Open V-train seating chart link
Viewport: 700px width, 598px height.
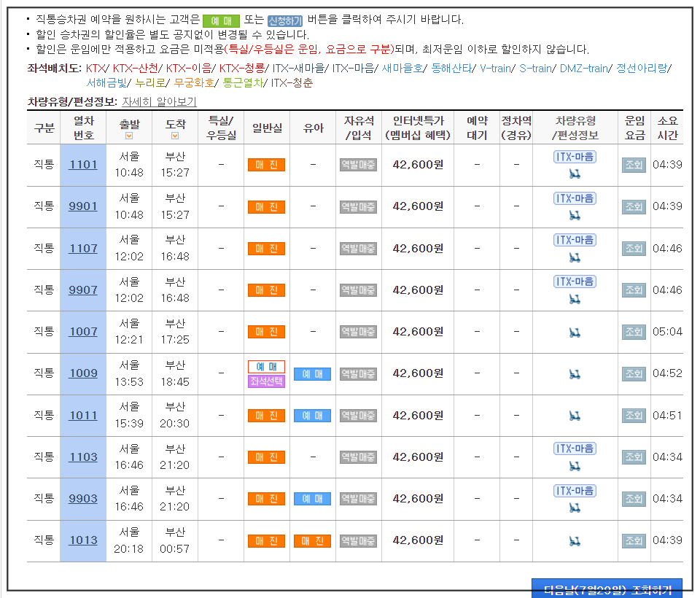[x=496, y=69]
